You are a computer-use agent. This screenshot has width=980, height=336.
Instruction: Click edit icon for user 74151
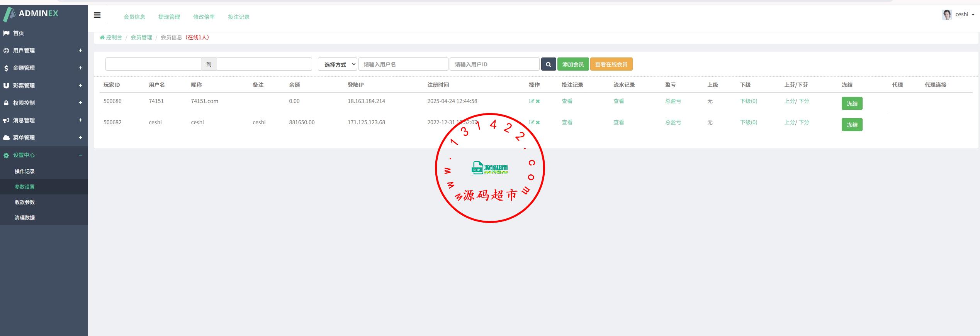click(x=531, y=101)
